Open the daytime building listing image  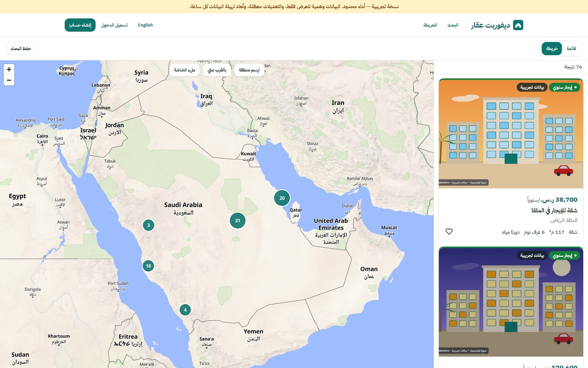tap(511, 134)
